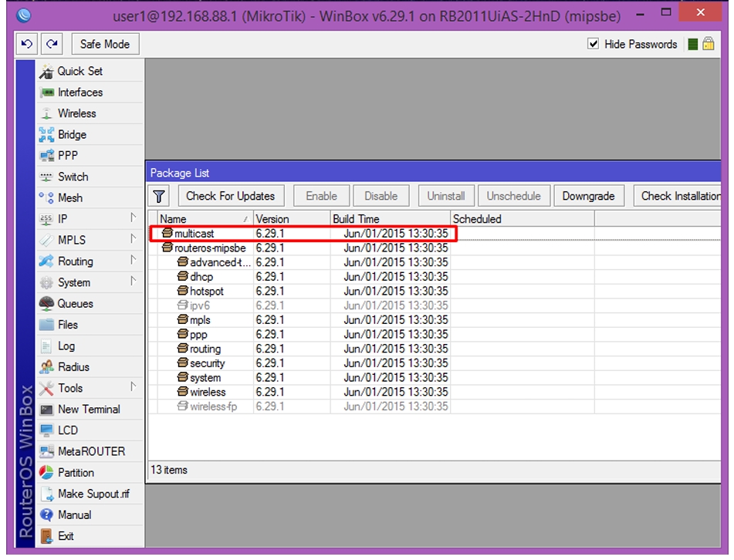
Task: Open New Terminal from sidebar
Action: 90,410
